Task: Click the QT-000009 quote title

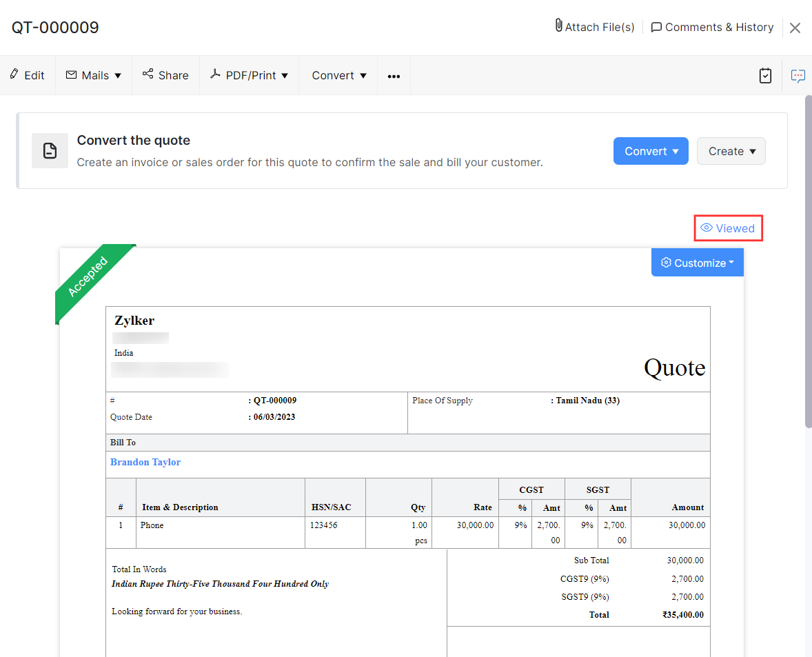Action: [x=55, y=28]
